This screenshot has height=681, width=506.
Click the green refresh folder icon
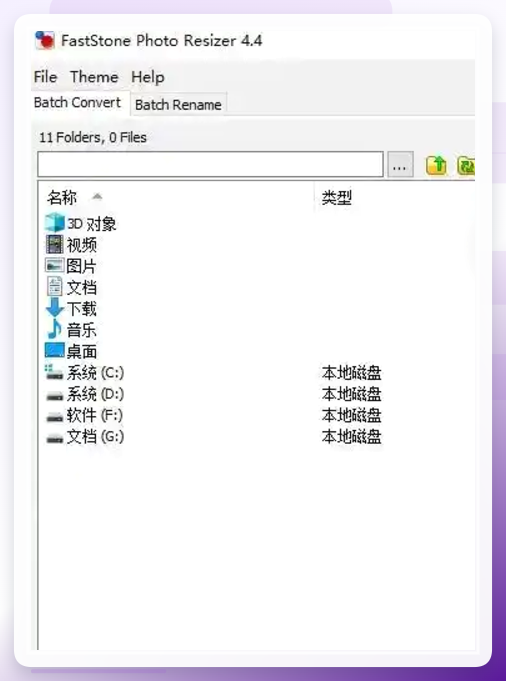pos(466,165)
